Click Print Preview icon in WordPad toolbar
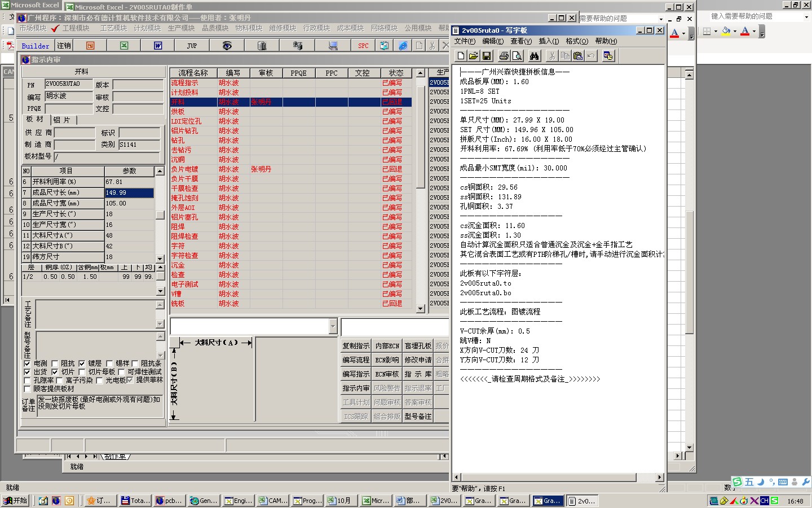The height and width of the screenshot is (508, 812). click(x=517, y=55)
